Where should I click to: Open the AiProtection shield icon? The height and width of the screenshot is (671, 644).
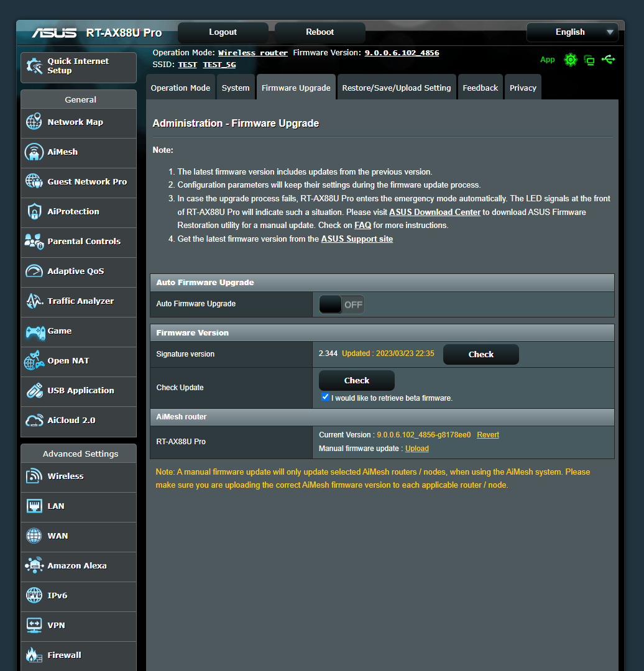(x=34, y=211)
